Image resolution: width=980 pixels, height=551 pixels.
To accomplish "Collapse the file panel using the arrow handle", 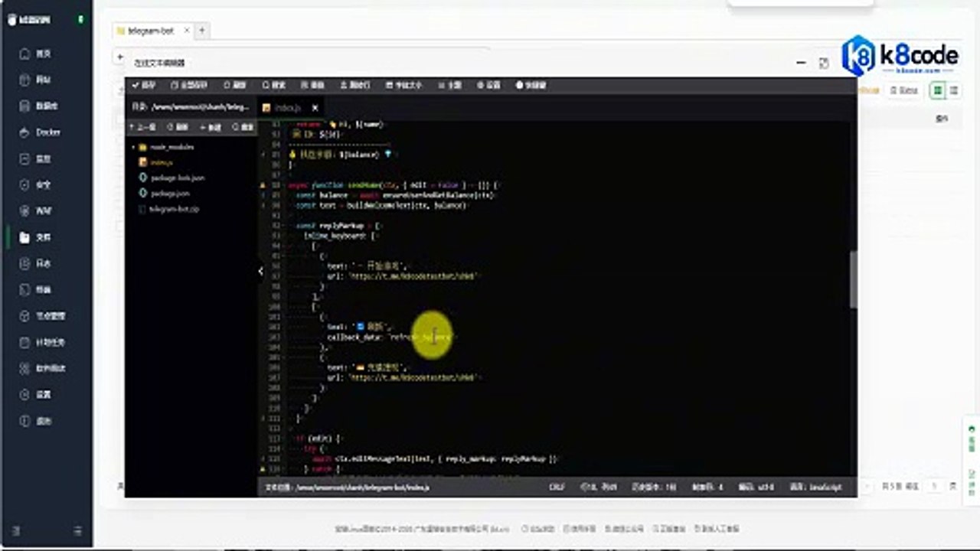I will 260,271.
